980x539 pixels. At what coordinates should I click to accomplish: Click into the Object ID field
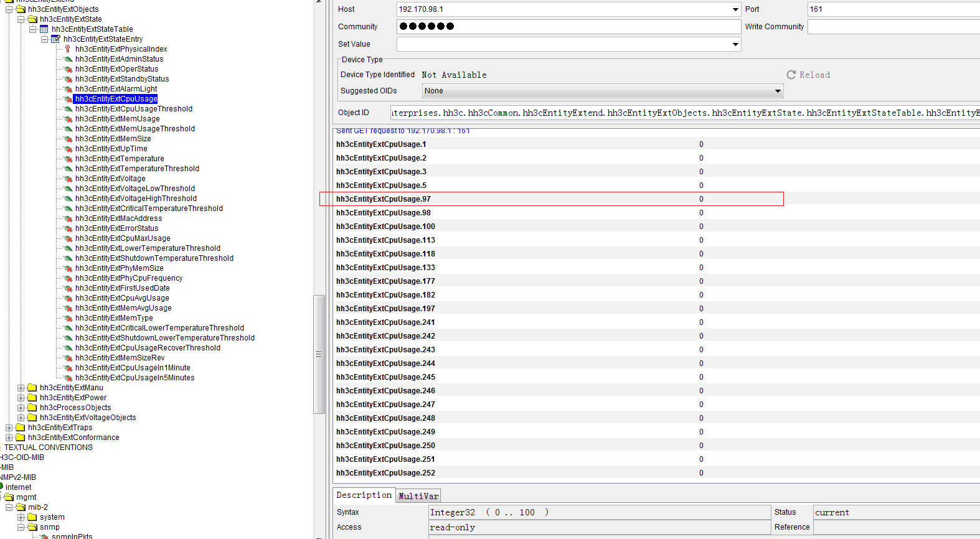pyautogui.click(x=685, y=113)
